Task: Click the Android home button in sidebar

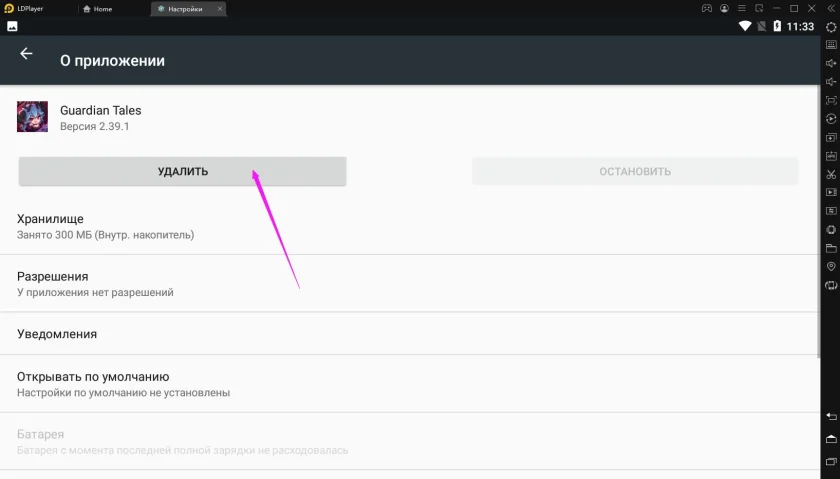Action: pyautogui.click(x=831, y=439)
